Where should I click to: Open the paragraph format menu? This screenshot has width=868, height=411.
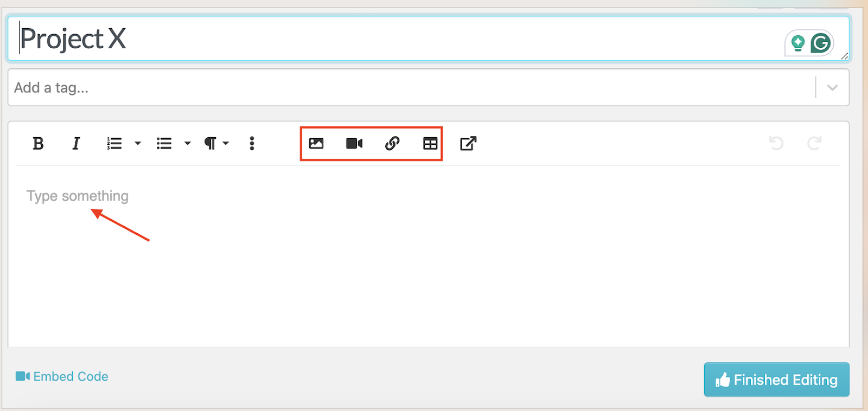pos(215,144)
